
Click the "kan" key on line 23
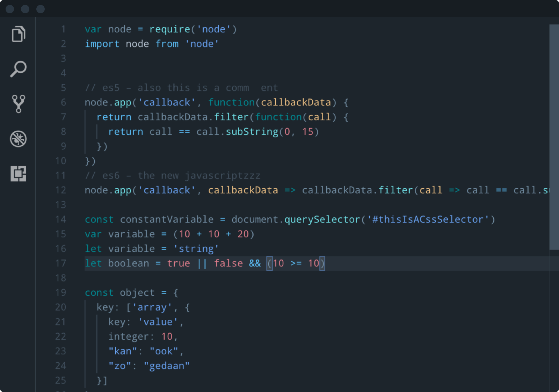(123, 351)
